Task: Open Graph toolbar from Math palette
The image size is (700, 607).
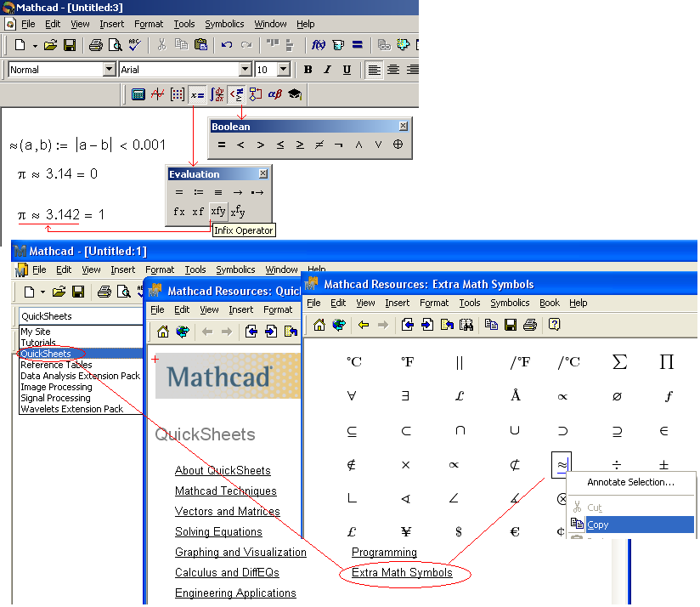Action: point(158,94)
